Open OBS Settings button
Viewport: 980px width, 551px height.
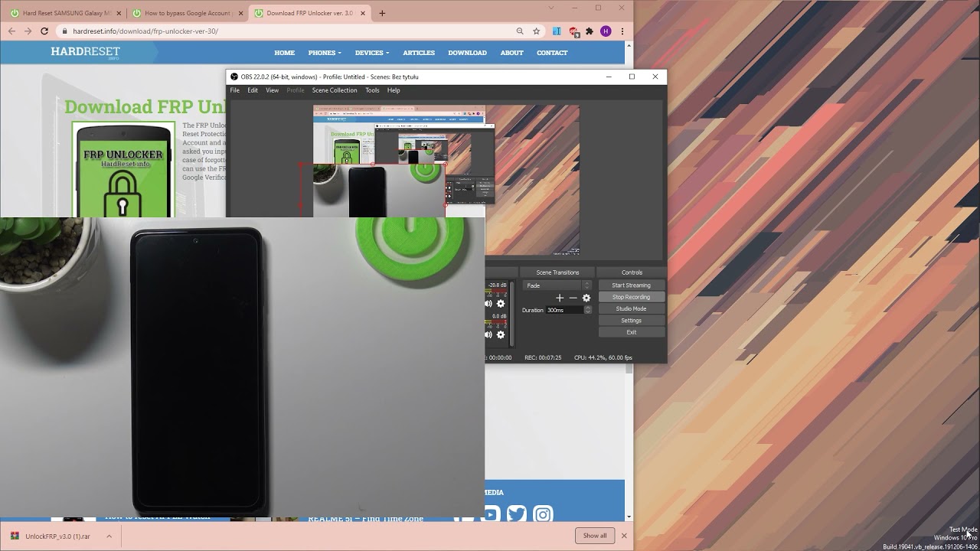click(632, 321)
